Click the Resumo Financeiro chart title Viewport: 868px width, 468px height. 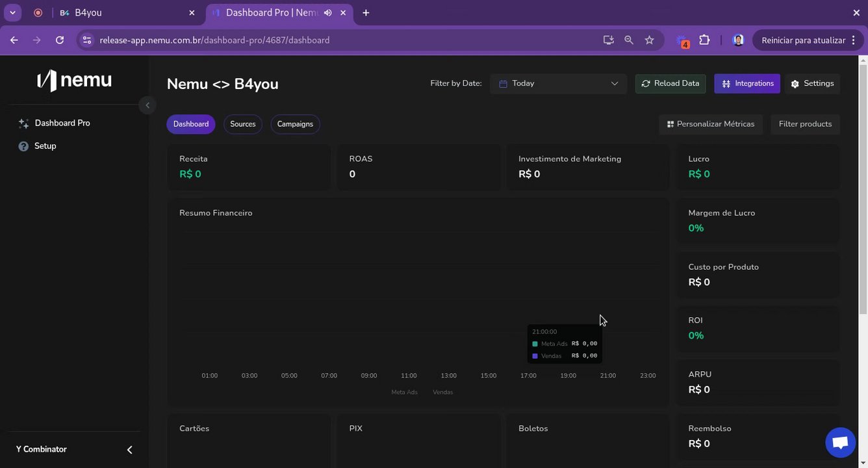[x=216, y=213]
